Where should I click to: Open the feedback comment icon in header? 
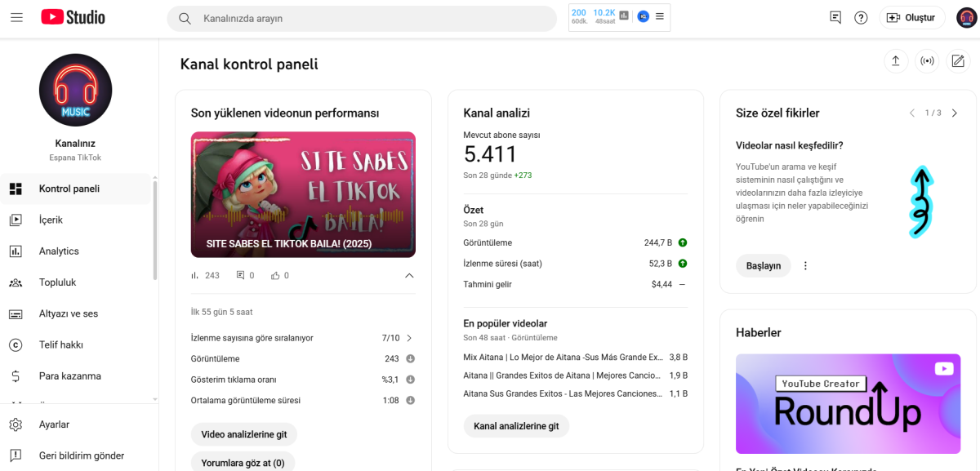(x=835, y=17)
